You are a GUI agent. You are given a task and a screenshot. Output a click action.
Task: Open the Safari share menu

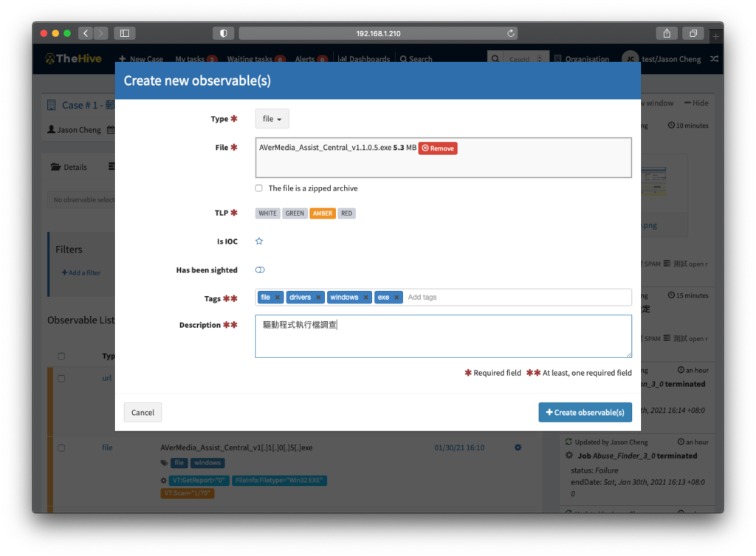(x=667, y=33)
